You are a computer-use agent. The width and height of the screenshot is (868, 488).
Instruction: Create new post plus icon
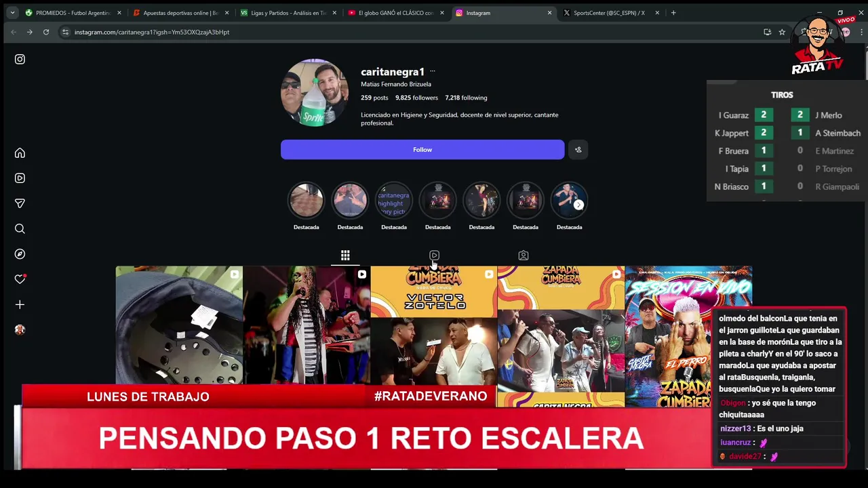pyautogui.click(x=20, y=305)
